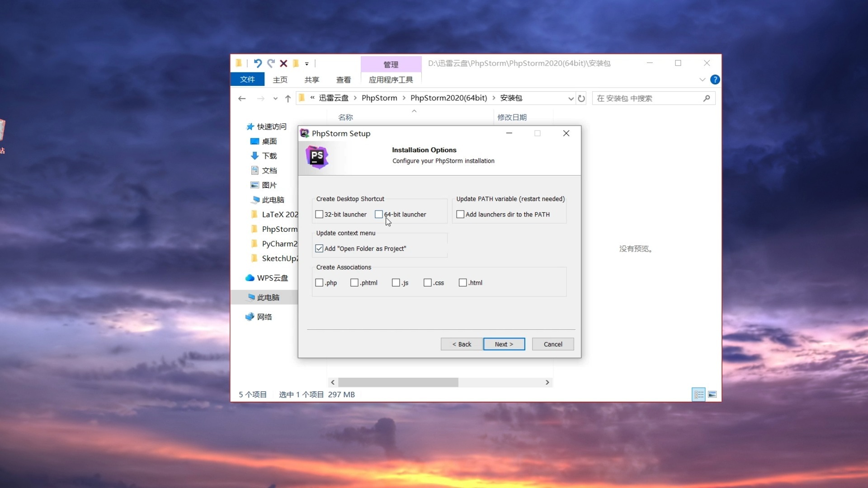Switch to the 查看 ribbon tab
868x488 pixels.
coord(343,80)
